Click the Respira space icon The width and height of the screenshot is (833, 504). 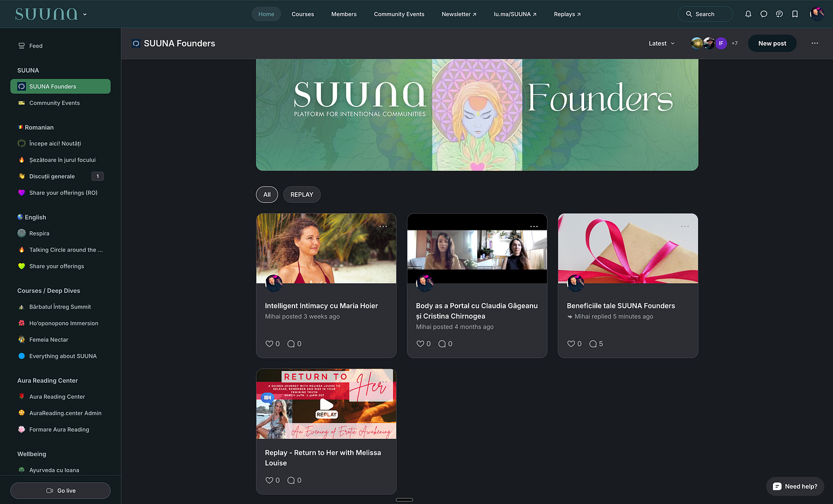[x=22, y=233]
